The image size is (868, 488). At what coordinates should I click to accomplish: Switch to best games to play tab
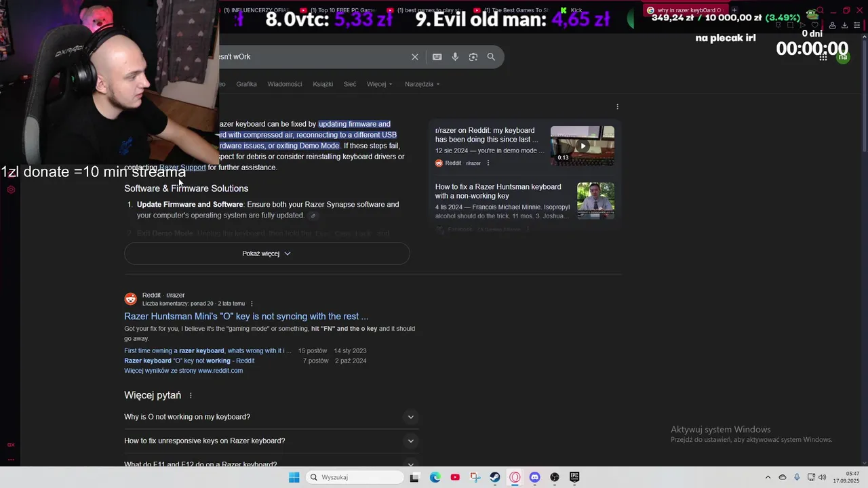pyautogui.click(x=425, y=10)
